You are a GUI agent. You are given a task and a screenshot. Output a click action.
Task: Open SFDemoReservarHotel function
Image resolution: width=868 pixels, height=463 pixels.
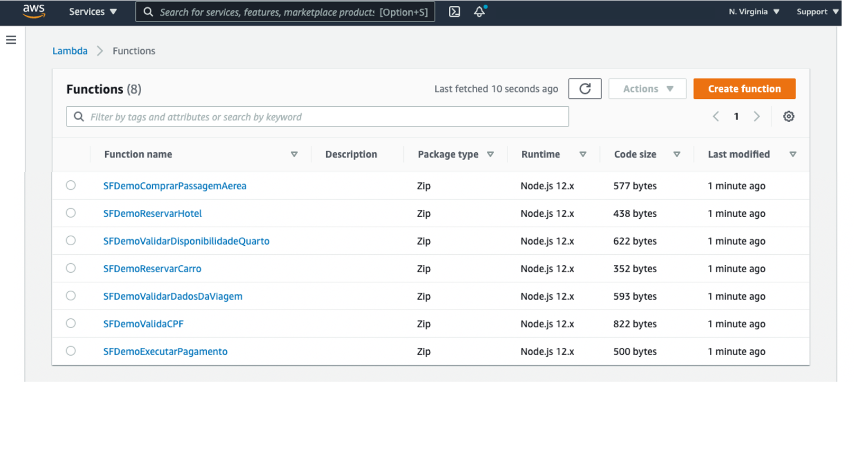point(153,214)
